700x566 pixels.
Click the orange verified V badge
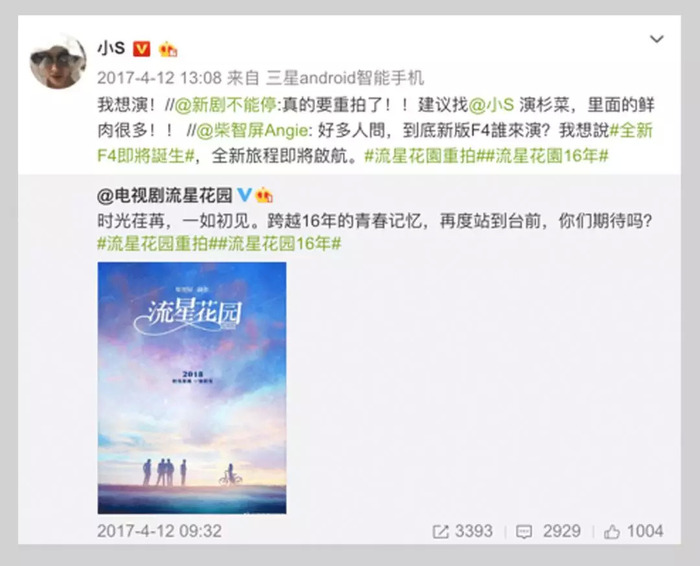[142, 49]
